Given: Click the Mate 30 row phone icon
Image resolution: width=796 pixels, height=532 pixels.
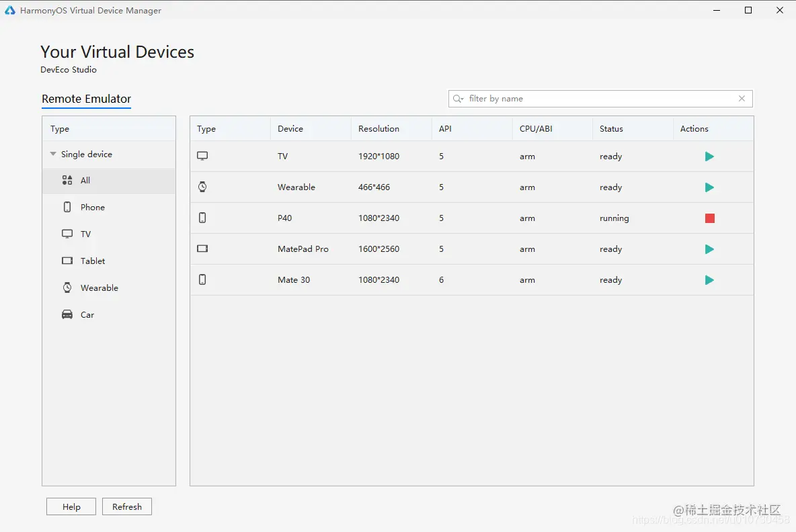Looking at the screenshot, I should (202, 279).
